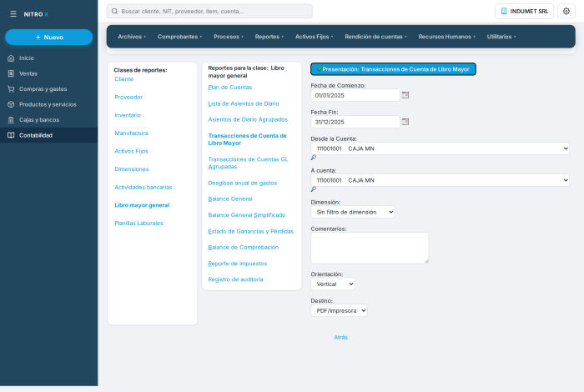Screen dimensions: 584x392
Task: Open the Orientación dropdown
Action: pyautogui.click(x=333, y=284)
